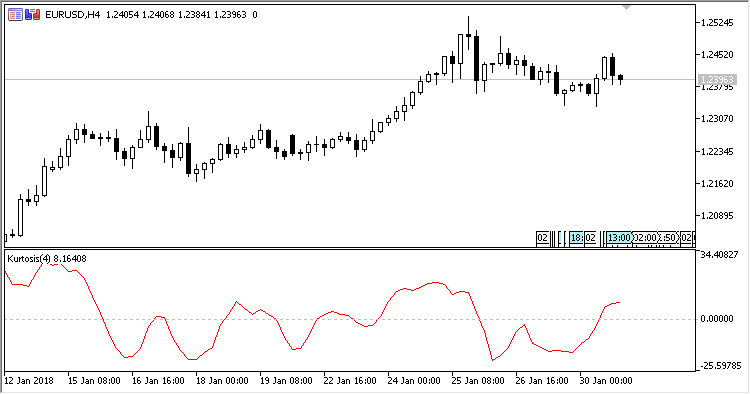The image size is (750, 394).
Task: Click the high value 1.24068
Action: click(158, 15)
